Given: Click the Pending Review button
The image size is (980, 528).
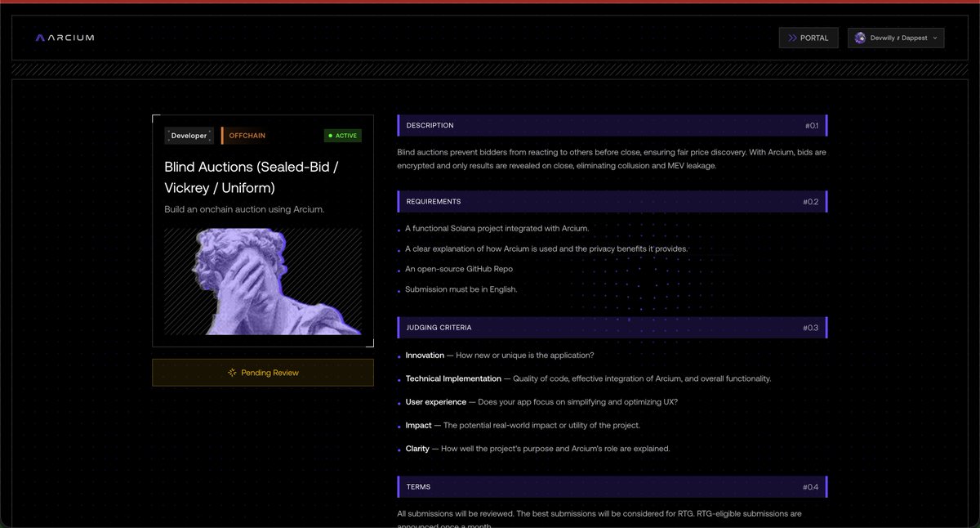Looking at the screenshot, I should point(263,373).
